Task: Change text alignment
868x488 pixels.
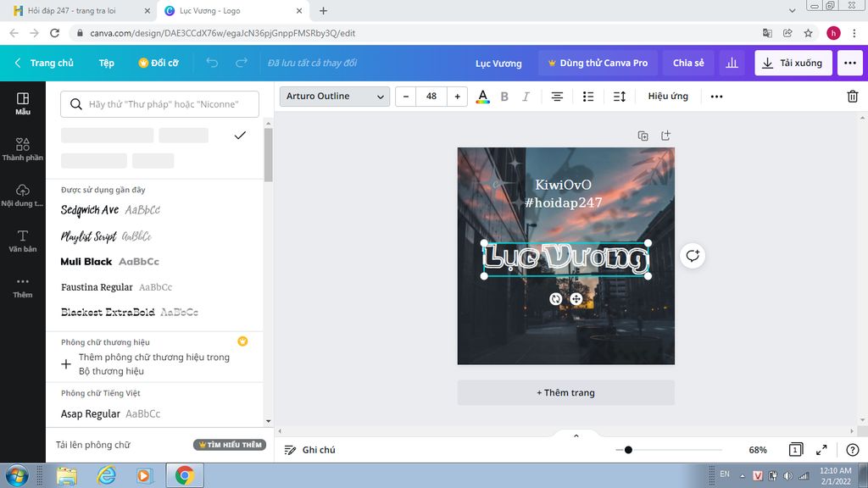Action: [557, 97]
